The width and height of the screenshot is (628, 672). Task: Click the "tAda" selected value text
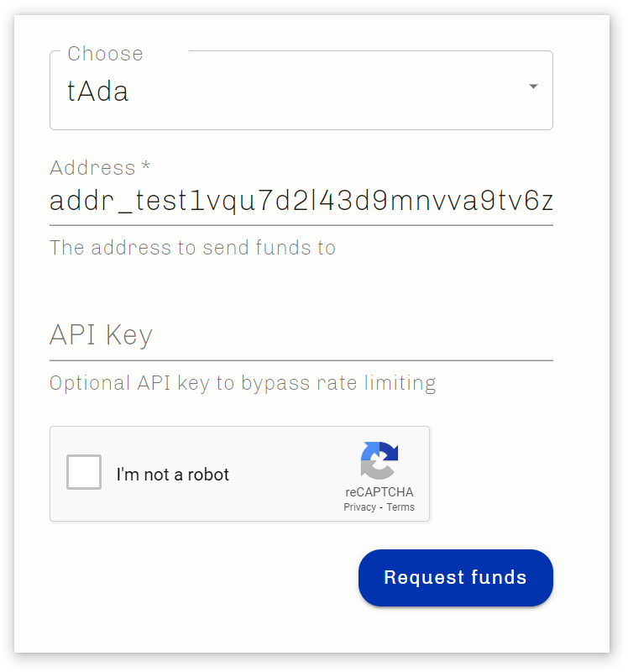[97, 91]
